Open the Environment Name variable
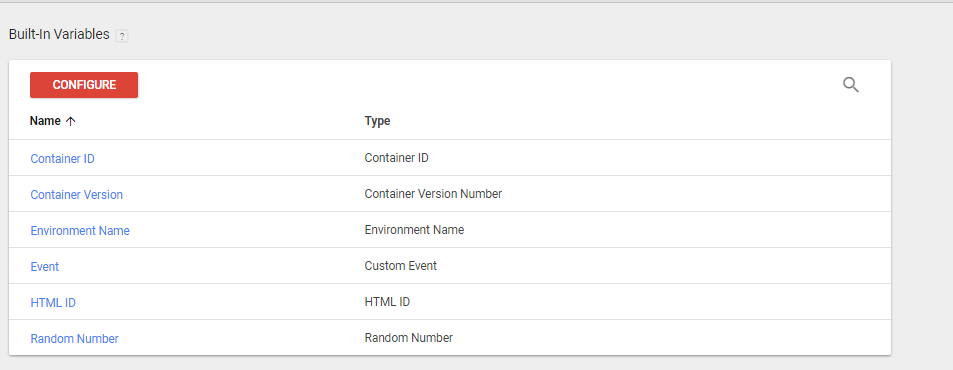Viewport: 953px width, 370px height. click(x=80, y=231)
